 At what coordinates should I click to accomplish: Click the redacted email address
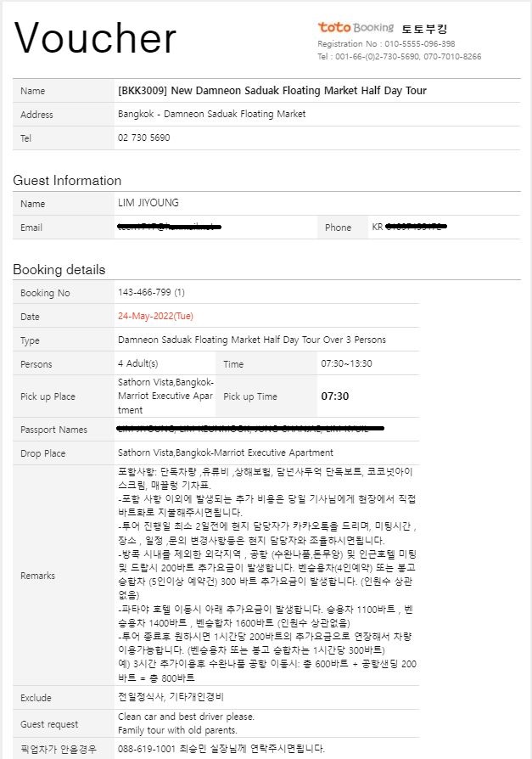(x=170, y=226)
